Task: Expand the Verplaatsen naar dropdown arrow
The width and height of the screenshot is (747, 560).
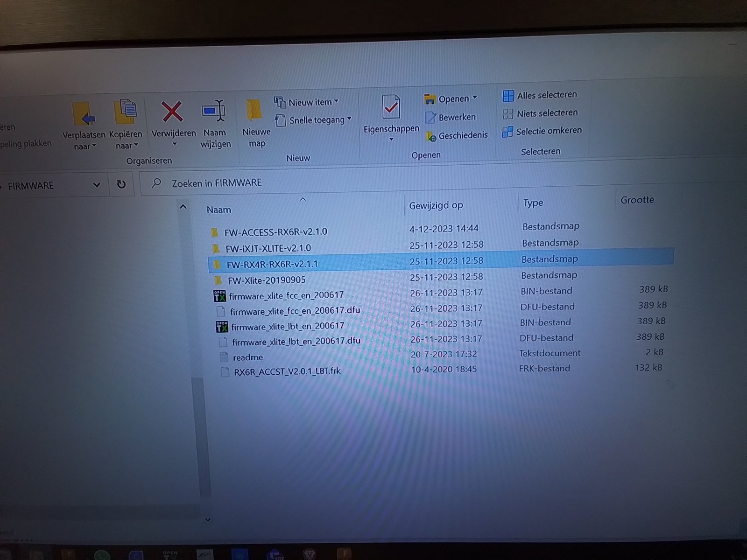Action: (94, 146)
